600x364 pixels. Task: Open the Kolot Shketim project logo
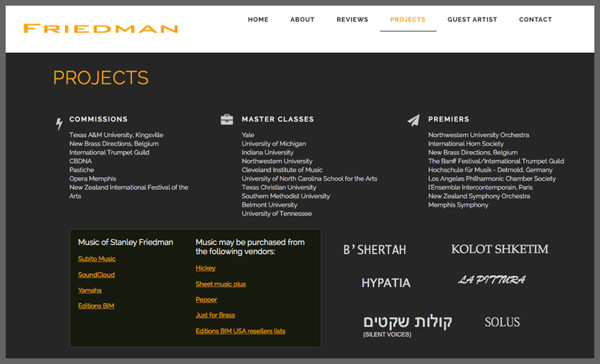pyautogui.click(x=499, y=249)
